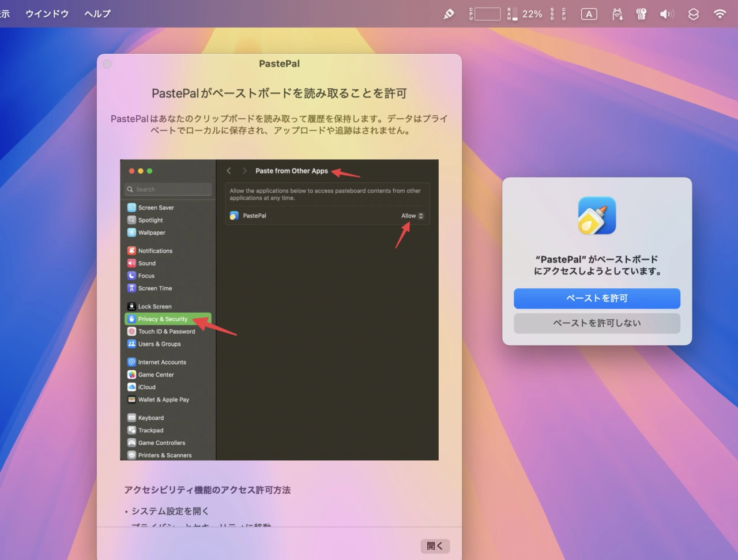The height and width of the screenshot is (560, 738).
Task: Click the PastePal glue icon in menu bar
Action: coord(449,14)
